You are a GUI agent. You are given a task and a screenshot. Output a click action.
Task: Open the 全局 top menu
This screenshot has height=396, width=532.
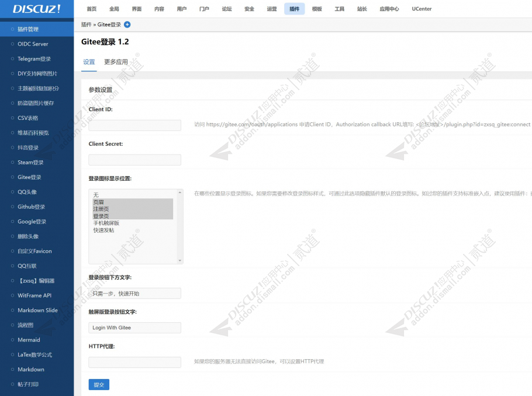pyautogui.click(x=114, y=9)
